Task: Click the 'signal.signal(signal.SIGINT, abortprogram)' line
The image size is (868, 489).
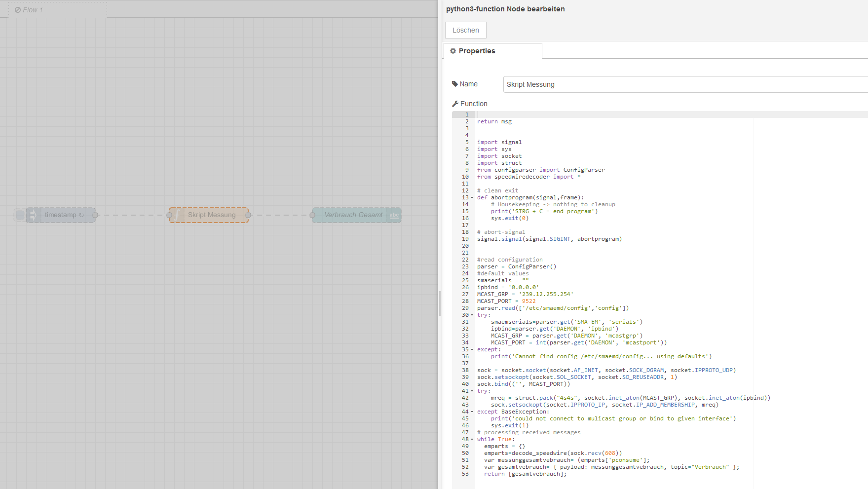Action: (550, 239)
